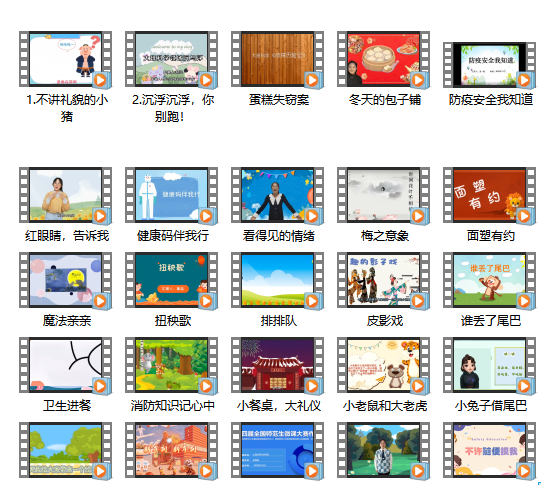541x485 pixels.
Task: Choose the 小老鼠和大老虎 video icon
Action: point(383,365)
